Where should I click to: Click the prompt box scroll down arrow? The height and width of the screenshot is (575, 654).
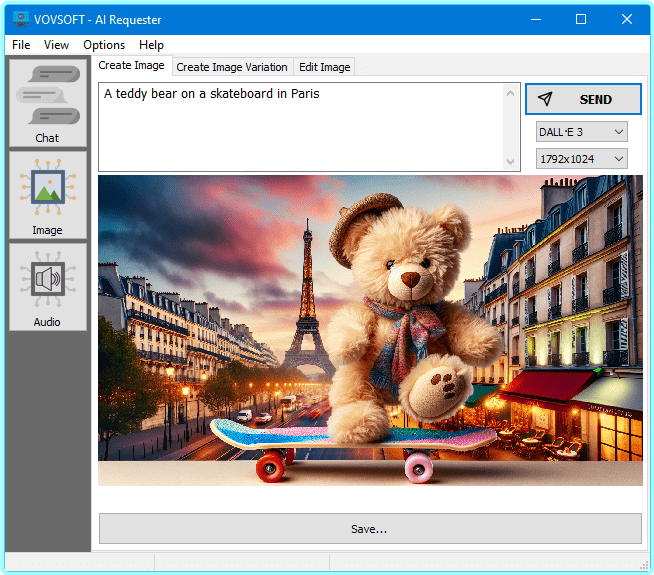[x=511, y=161]
